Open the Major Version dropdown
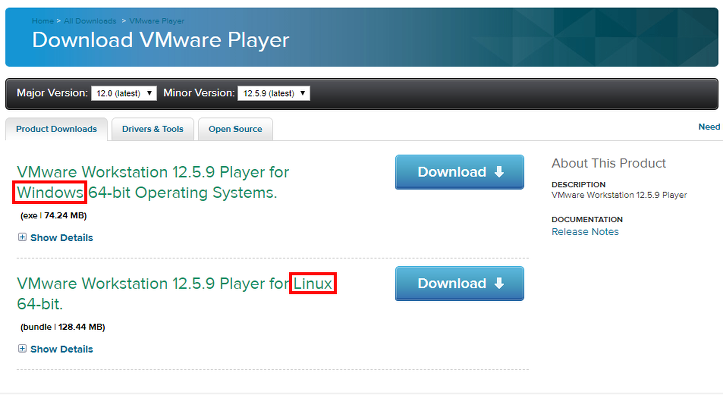723x395 pixels. pyautogui.click(x=124, y=93)
